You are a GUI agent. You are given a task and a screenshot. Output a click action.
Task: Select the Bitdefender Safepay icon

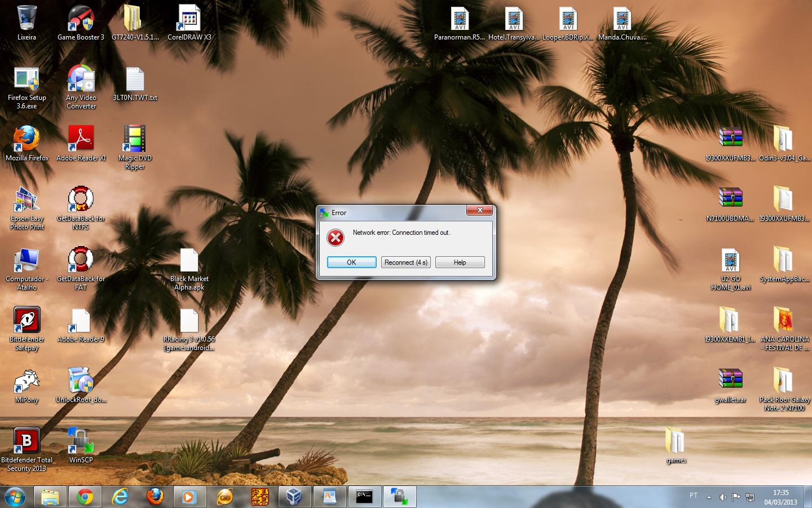tap(27, 329)
